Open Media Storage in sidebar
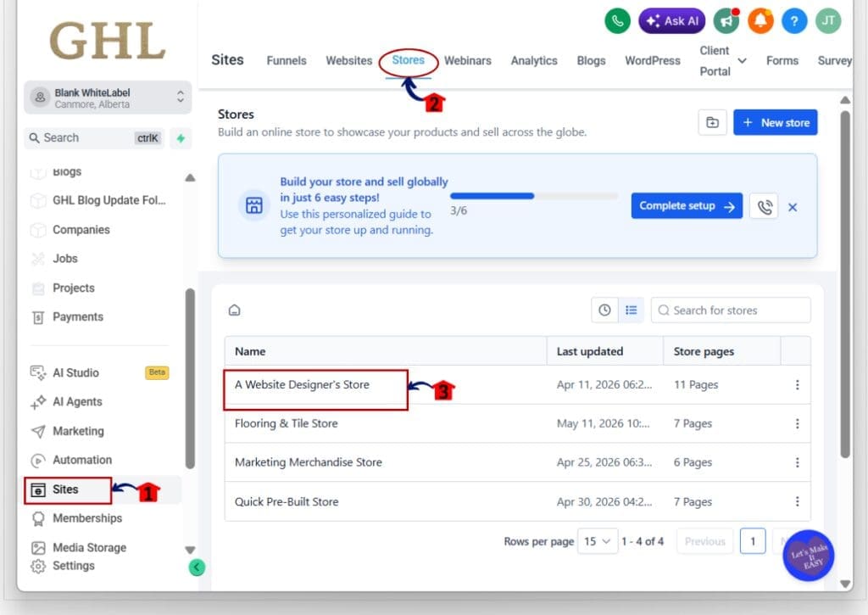The height and width of the screenshot is (615, 868). pos(89,547)
